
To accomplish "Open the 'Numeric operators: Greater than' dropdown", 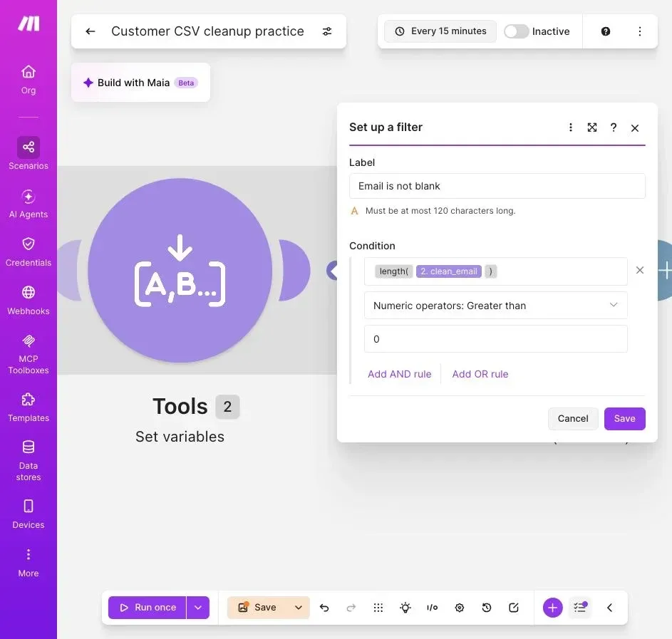I will [495, 306].
